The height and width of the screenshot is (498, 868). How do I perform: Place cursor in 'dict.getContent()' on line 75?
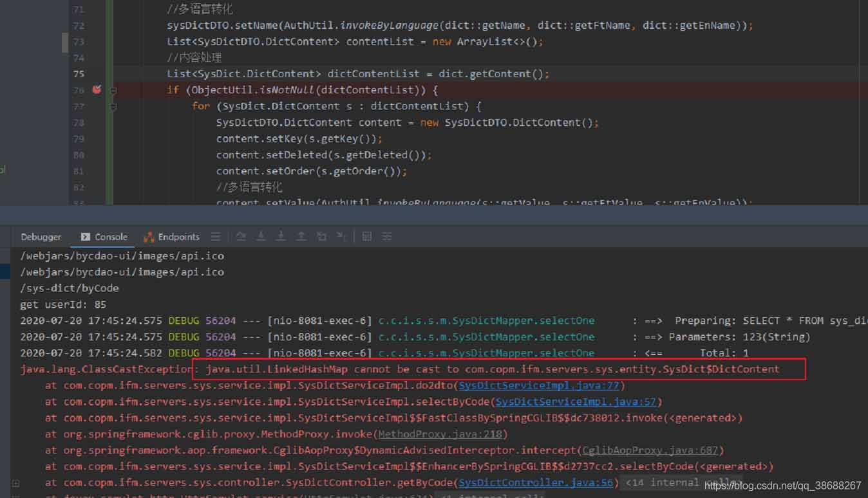[x=491, y=74]
